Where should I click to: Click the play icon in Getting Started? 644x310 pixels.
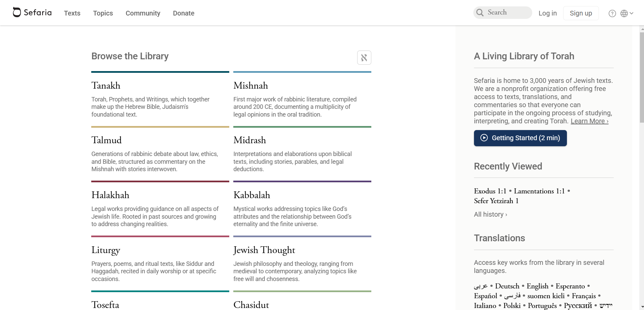point(484,138)
